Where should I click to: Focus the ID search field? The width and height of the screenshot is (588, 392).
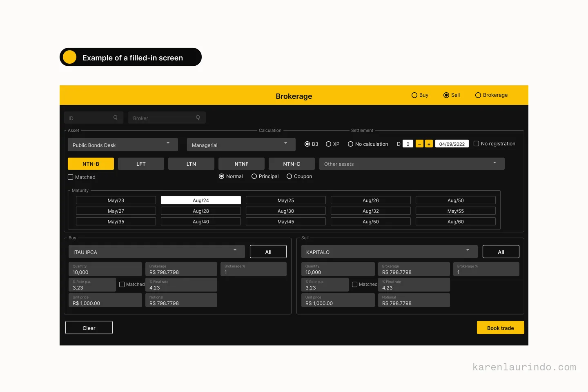[x=94, y=118]
